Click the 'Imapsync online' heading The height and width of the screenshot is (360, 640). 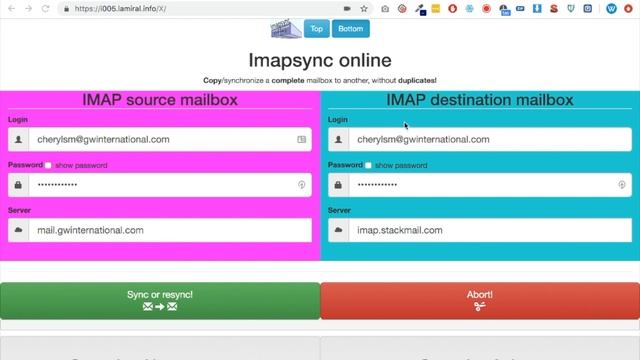pyautogui.click(x=320, y=60)
